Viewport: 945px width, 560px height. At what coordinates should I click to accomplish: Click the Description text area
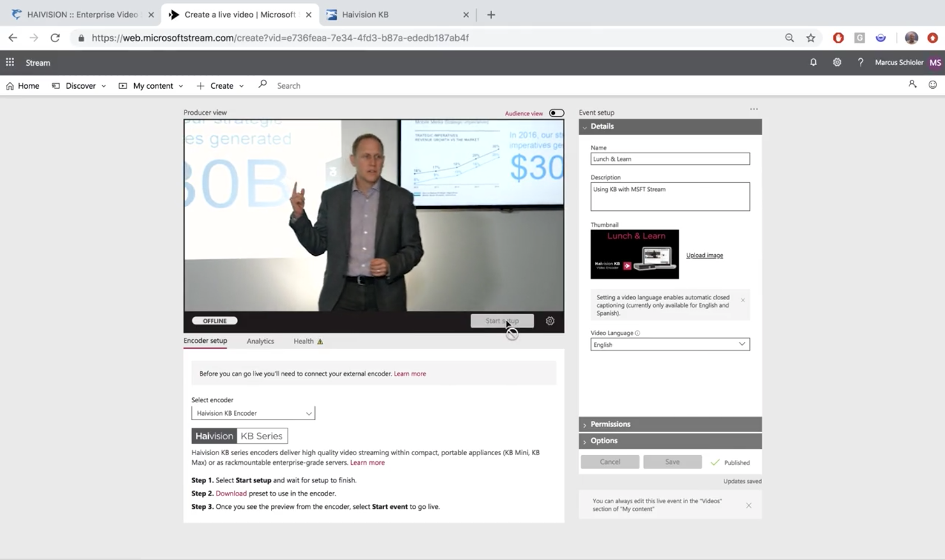(x=670, y=196)
